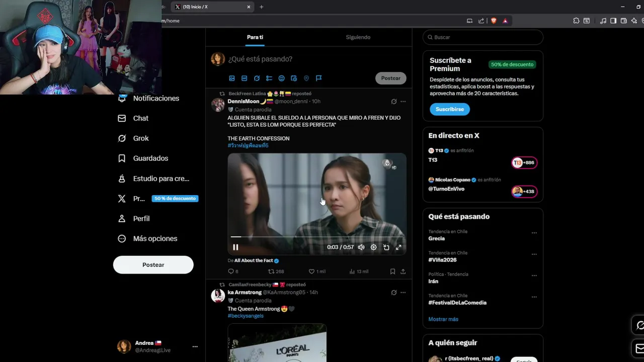
Task: Click the share page icon in address bar
Action: [x=481, y=21]
